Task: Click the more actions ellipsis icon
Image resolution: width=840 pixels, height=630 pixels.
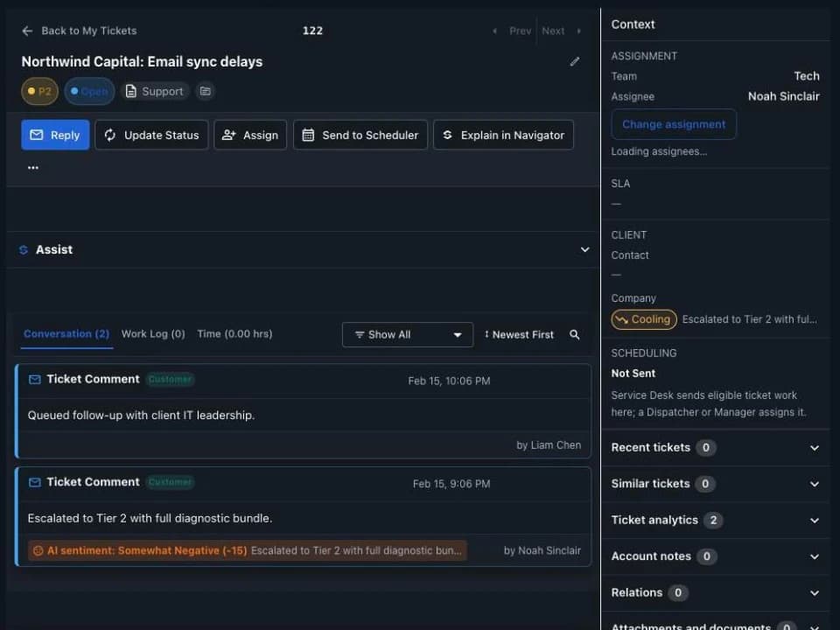Action: coord(33,167)
